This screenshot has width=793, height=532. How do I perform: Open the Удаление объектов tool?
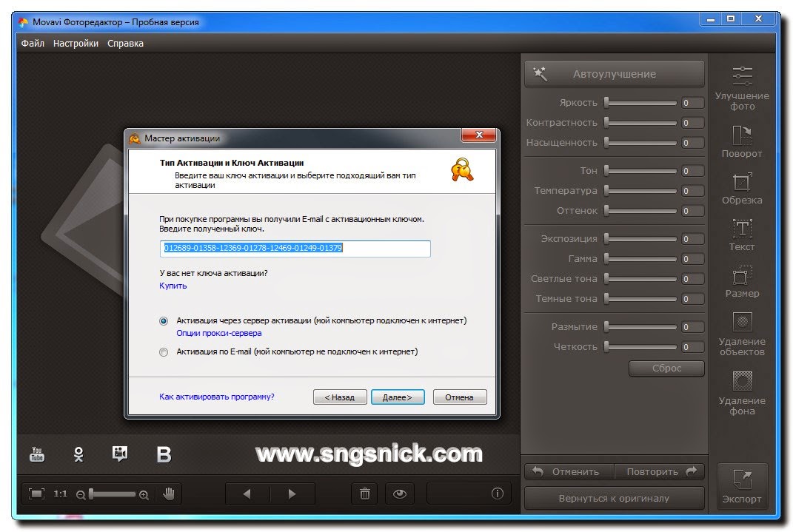coord(742,334)
